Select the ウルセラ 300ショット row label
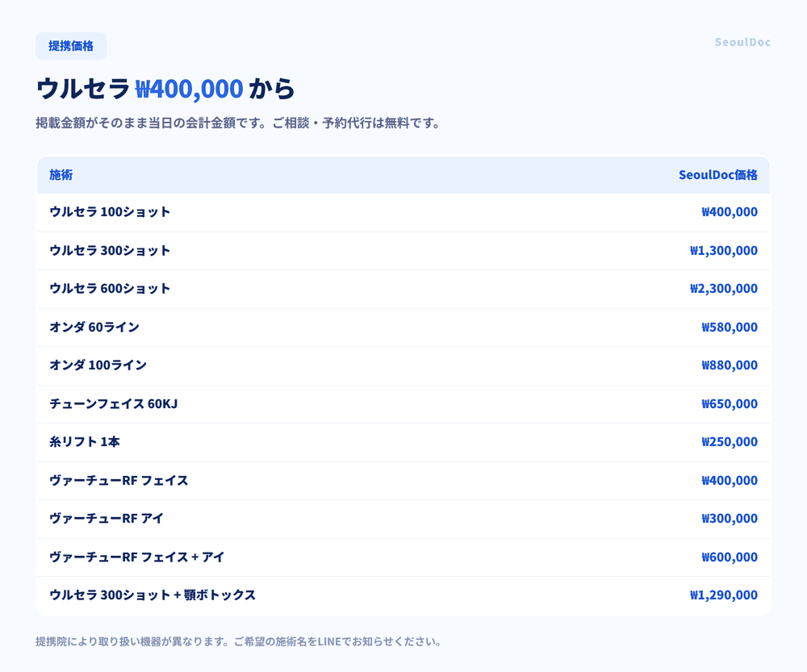The width and height of the screenshot is (807, 672). [110, 251]
